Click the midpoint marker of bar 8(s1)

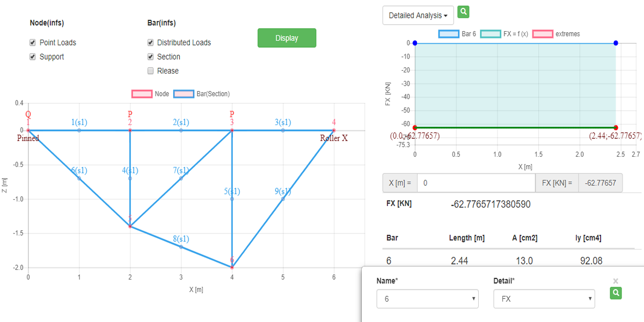tap(181, 247)
